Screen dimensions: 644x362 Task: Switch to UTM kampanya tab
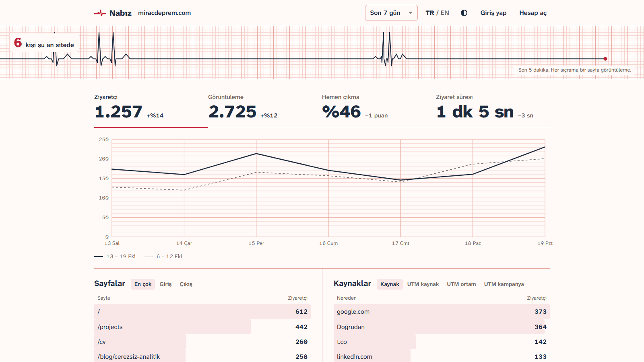coord(504,284)
